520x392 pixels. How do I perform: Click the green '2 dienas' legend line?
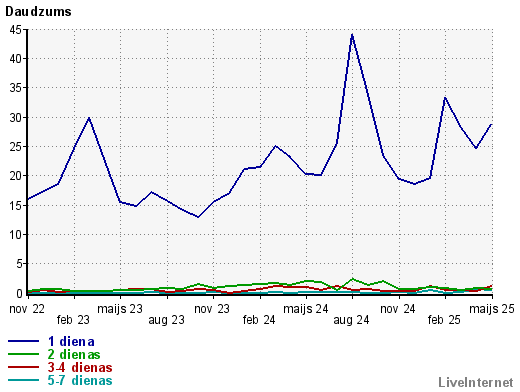coord(24,354)
